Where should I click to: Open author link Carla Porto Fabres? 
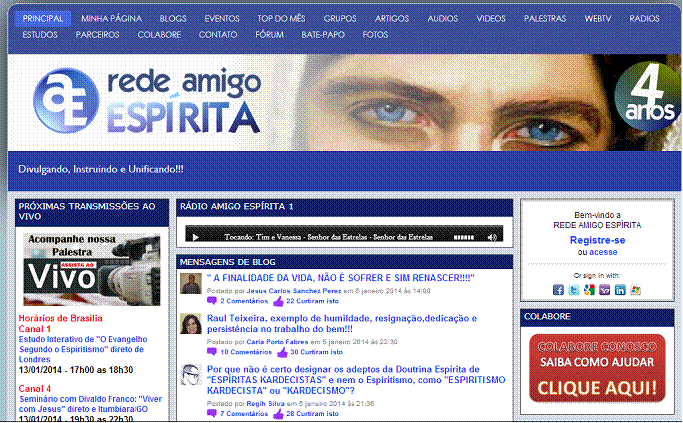tap(277, 342)
